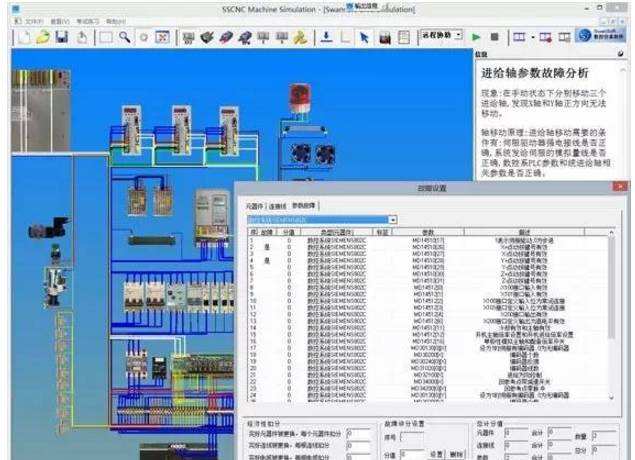The height and width of the screenshot is (460, 635).
Task: Save using the floppy disk icon
Action: click(x=61, y=37)
